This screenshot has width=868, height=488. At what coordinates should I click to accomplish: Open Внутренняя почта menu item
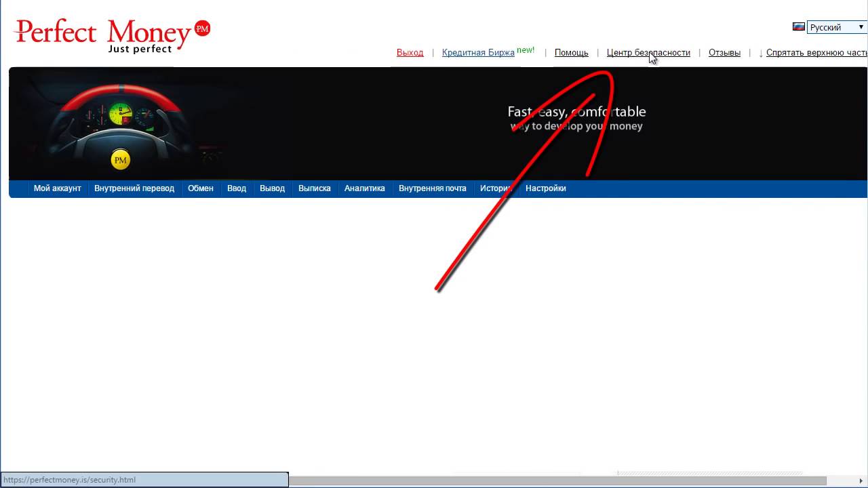(x=433, y=188)
